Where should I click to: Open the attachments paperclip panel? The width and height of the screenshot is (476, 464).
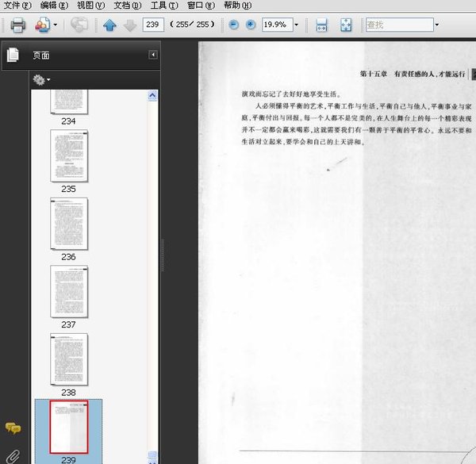(13, 456)
